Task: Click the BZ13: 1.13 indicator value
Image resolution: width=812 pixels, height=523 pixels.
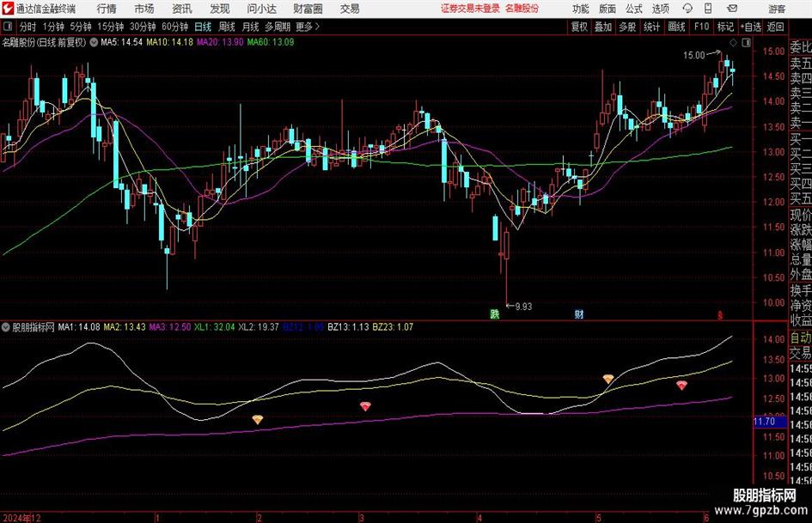Action: (348, 326)
